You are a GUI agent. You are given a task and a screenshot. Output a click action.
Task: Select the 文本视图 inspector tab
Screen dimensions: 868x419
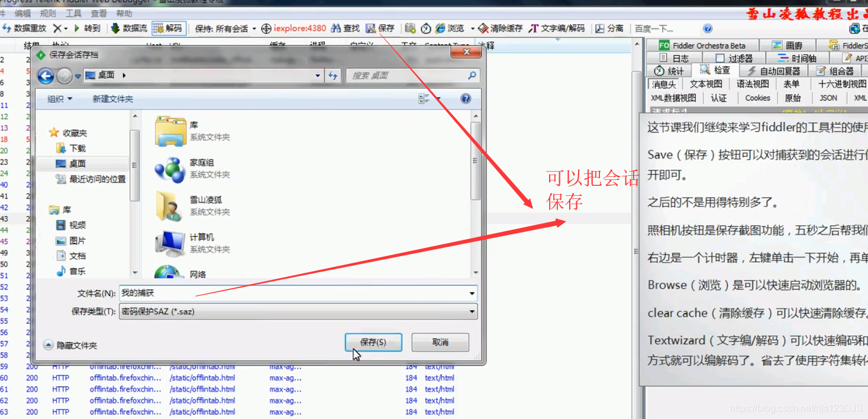point(706,84)
